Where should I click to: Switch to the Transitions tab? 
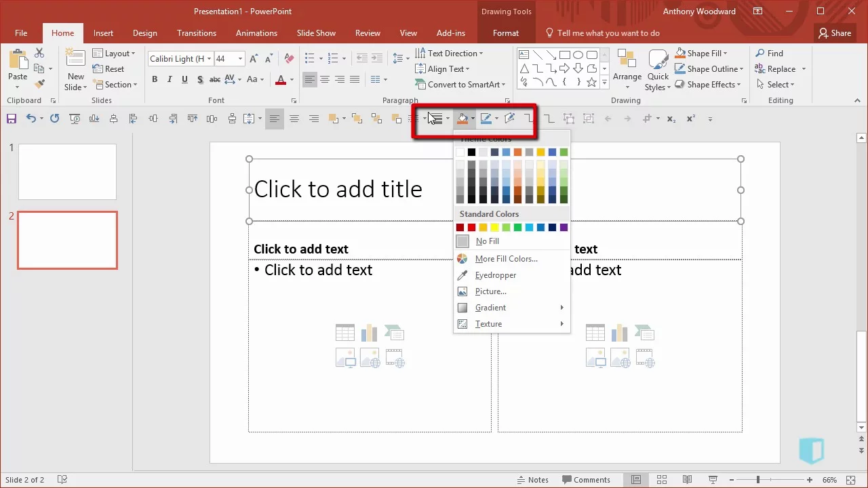(197, 33)
